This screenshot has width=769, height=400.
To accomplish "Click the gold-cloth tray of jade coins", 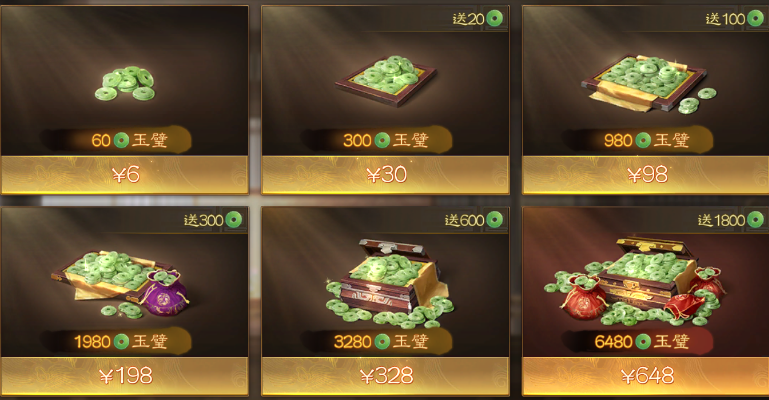I will pyautogui.click(x=648, y=83).
